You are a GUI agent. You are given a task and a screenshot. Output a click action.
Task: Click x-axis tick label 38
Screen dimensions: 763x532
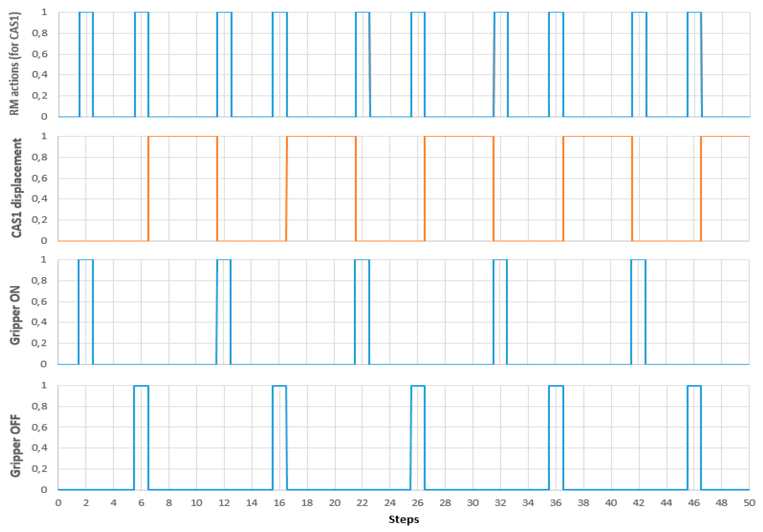583,503
